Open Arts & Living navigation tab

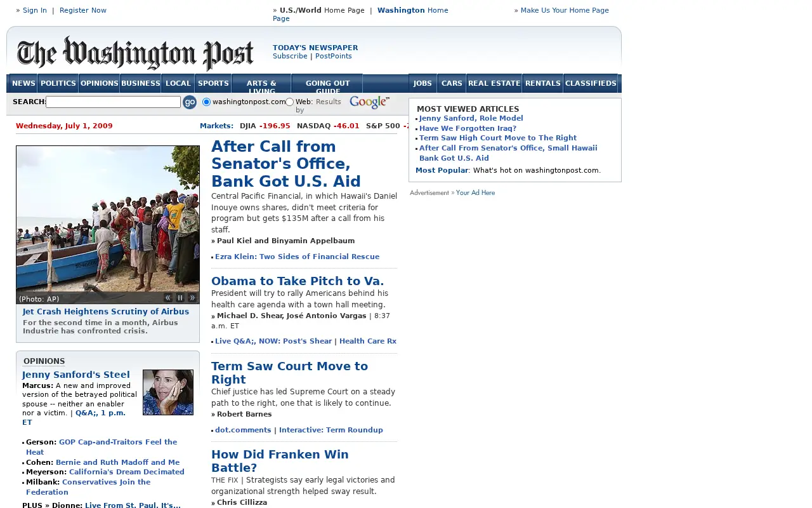(x=261, y=83)
